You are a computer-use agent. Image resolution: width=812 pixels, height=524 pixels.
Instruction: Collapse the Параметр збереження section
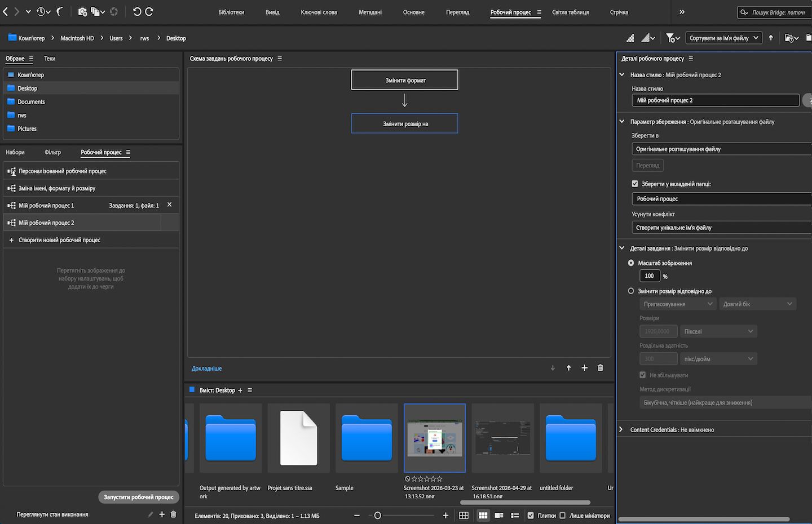[x=622, y=121]
